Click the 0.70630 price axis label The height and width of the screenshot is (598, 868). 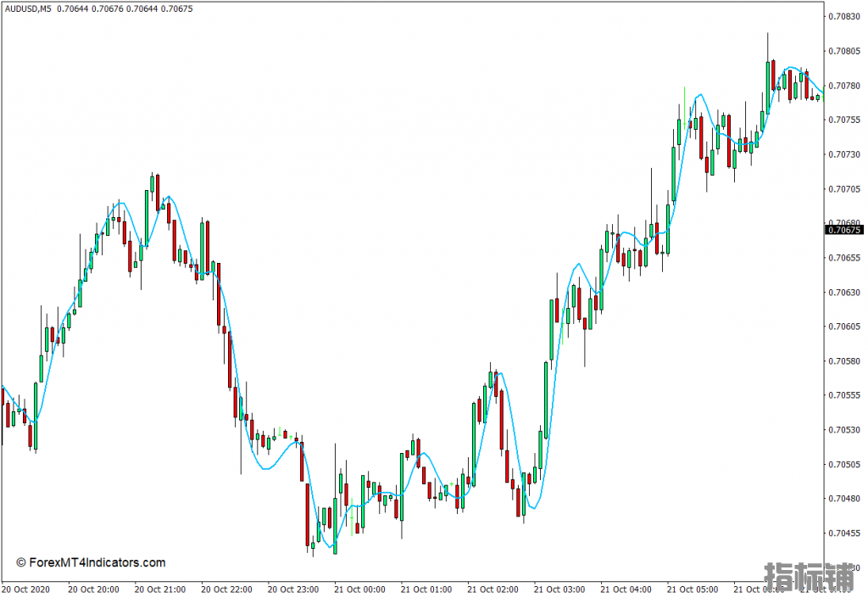[x=844, y=292]
